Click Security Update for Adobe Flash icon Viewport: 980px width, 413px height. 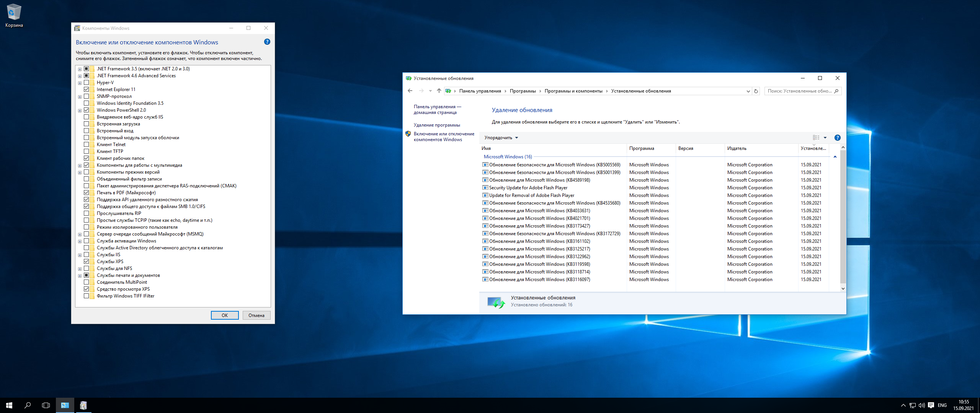pos(485,188)
